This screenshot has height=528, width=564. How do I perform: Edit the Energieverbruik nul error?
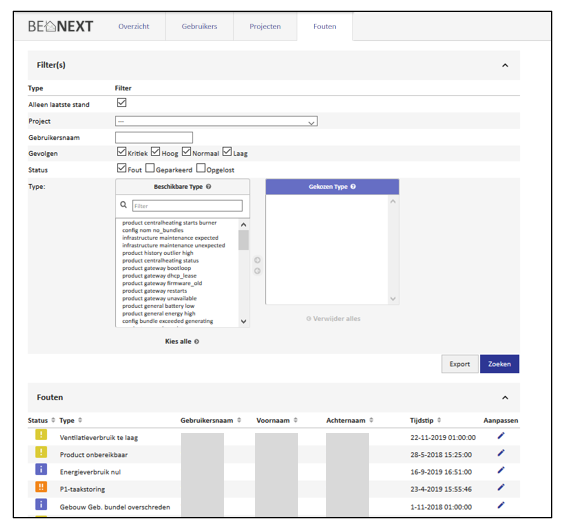[501, 470]
